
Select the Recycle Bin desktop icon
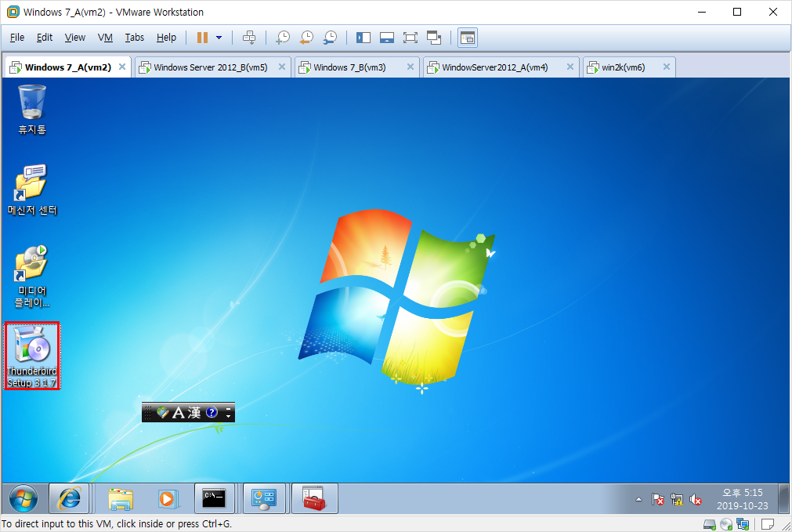pyautogui.click(x=32, y=110)
